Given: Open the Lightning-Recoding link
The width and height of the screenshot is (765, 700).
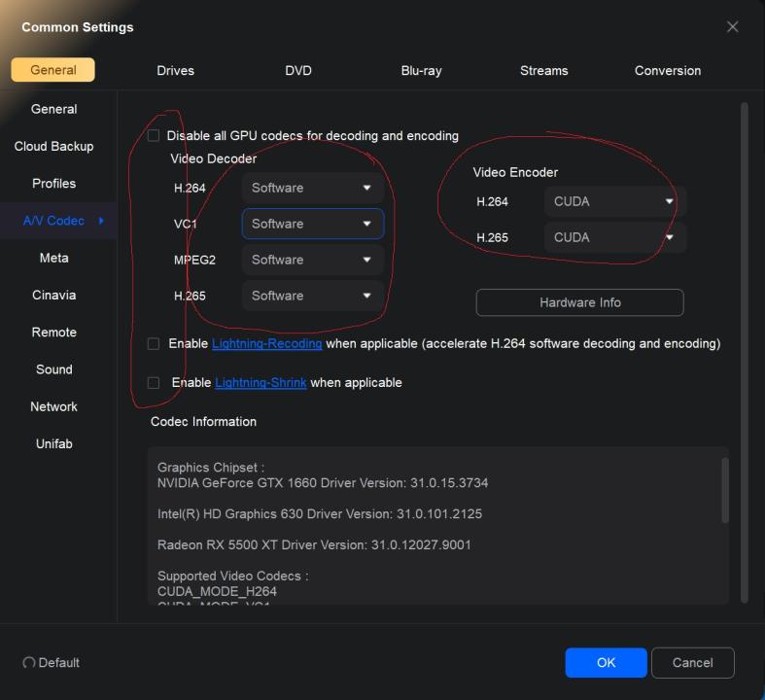Looking at the screenshot, I should (x=266, y=343).
